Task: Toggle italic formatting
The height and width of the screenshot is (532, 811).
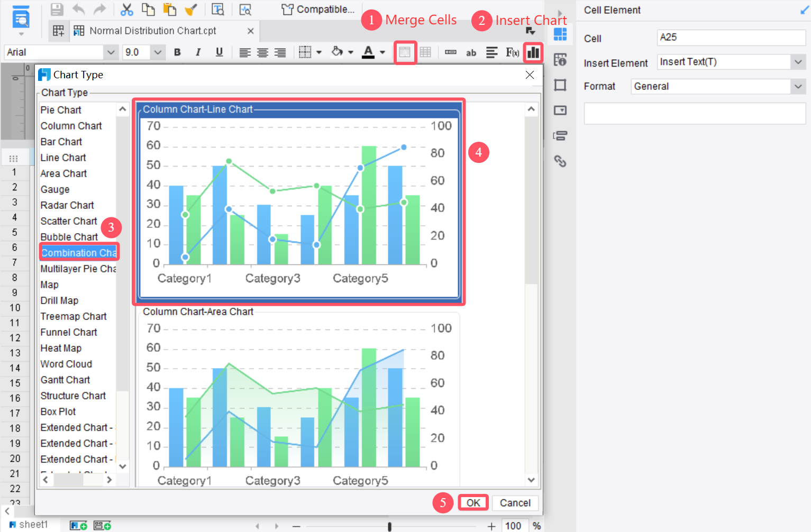Action: click(x=198, y=52)
